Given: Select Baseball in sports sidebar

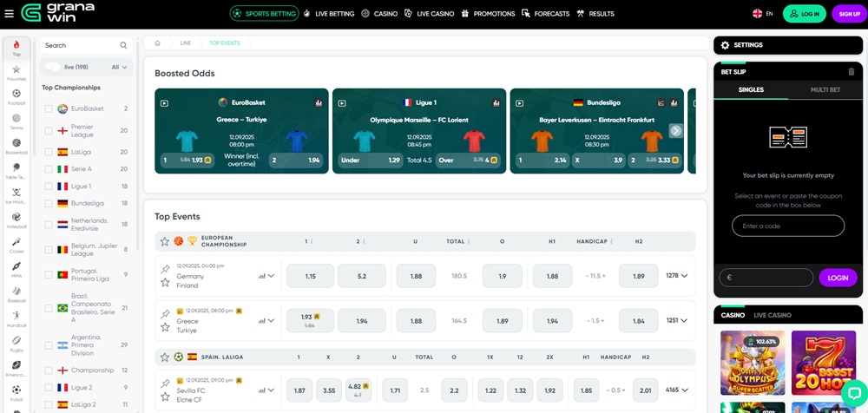Looking at the screenshot, I should pos(16,294).
